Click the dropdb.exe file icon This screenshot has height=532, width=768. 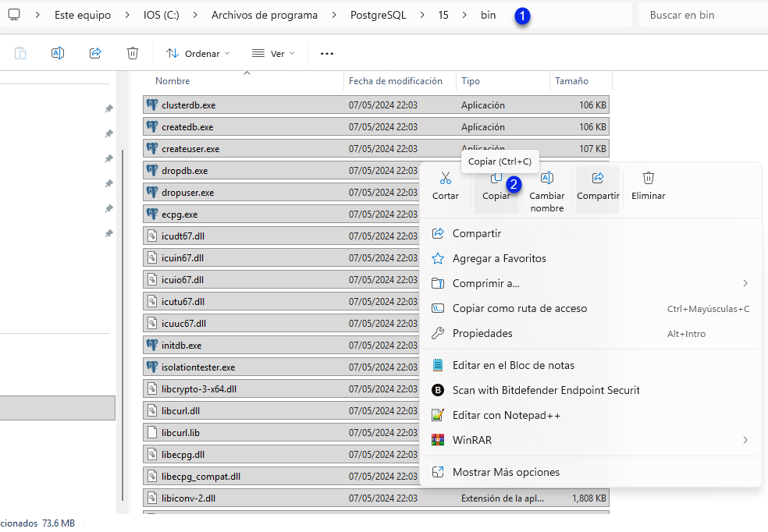click(x=152, y=170)
